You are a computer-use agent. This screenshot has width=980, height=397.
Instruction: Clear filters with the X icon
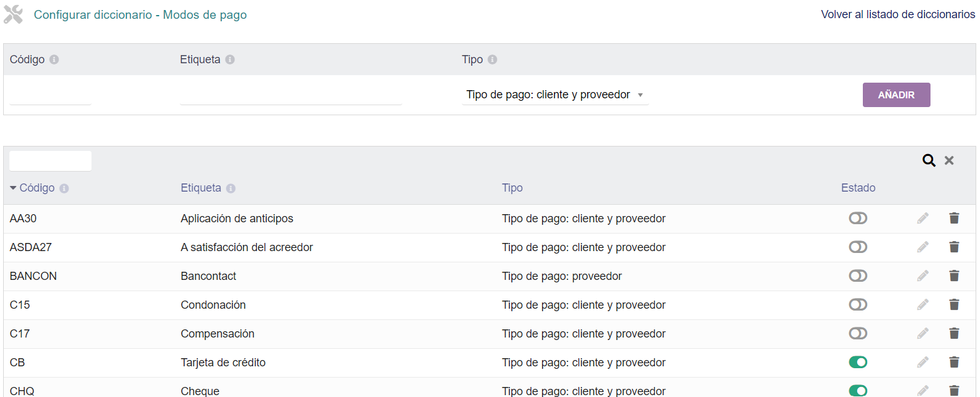click(949, 161)
